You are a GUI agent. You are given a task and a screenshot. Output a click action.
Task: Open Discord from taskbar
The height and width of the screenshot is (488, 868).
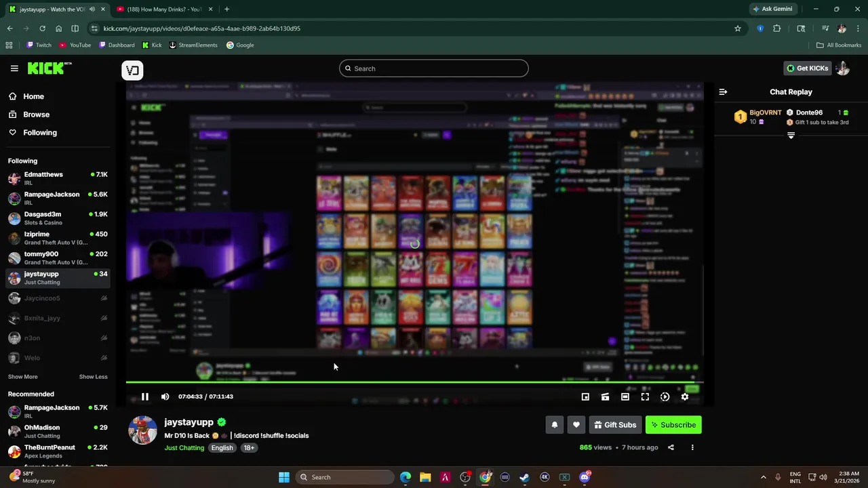click(x=585, y=477)
